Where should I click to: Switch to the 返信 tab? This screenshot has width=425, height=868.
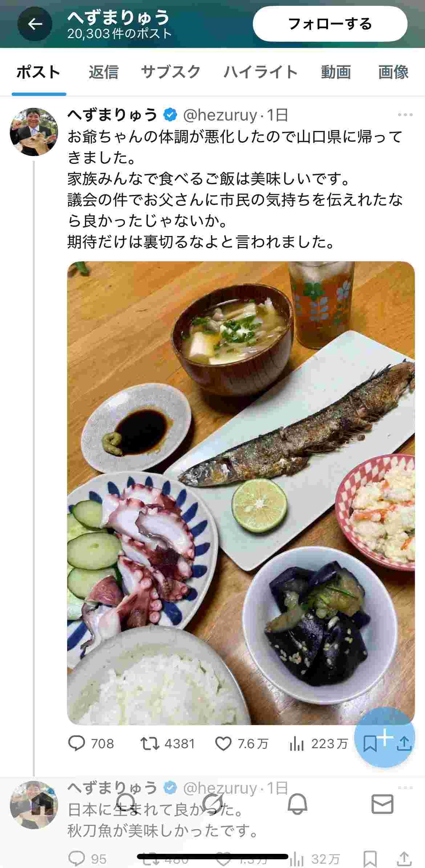point(104,72)
